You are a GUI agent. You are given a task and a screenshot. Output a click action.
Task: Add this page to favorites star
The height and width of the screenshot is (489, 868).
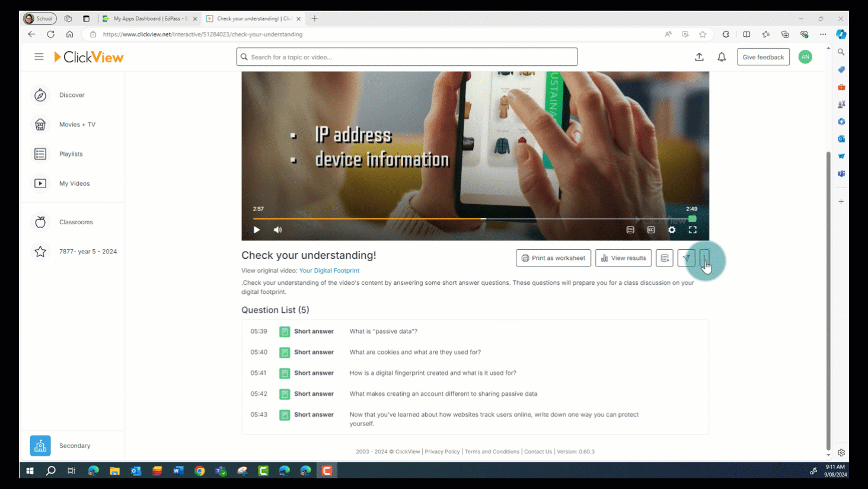[703, 34]
